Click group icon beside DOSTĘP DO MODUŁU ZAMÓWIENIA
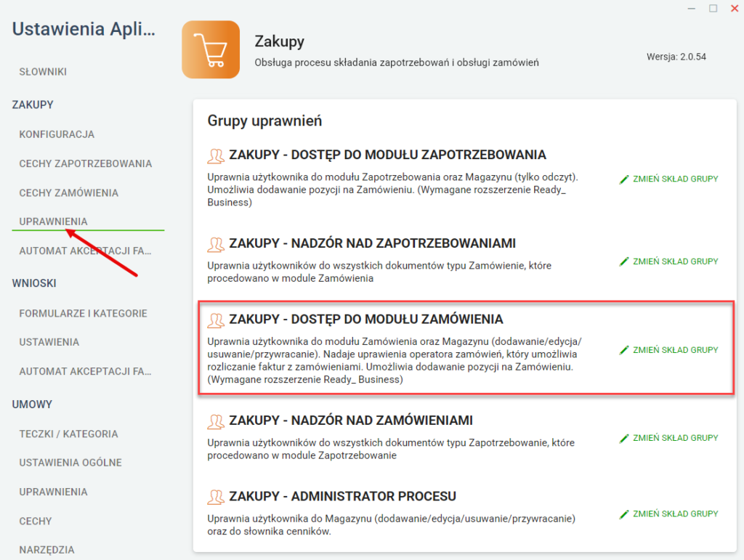Viewport: 744px width, 560px height. coord(215,320)
